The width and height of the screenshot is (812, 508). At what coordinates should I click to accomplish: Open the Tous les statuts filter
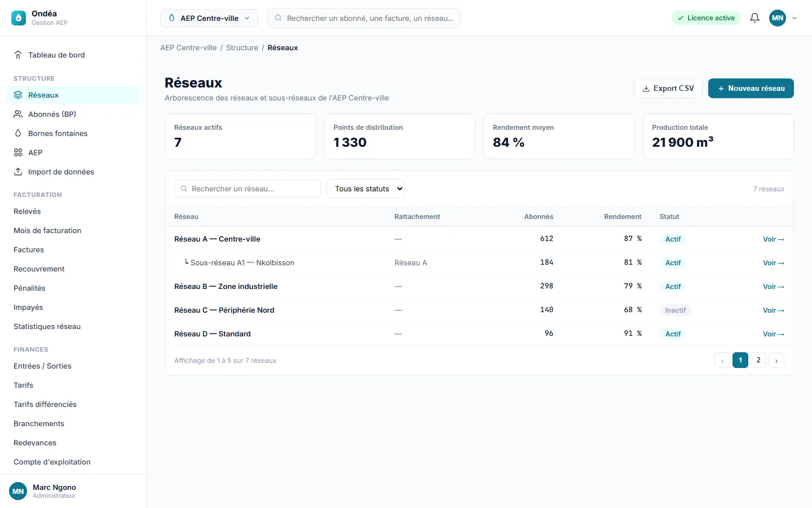coord(365,189)
